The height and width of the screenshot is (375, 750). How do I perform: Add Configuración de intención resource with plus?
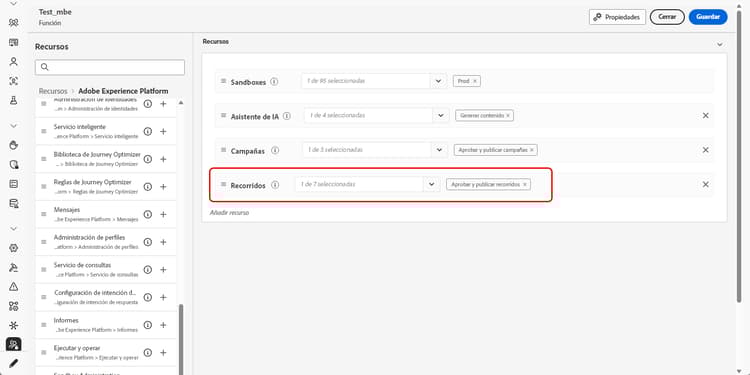coord(163,298)
